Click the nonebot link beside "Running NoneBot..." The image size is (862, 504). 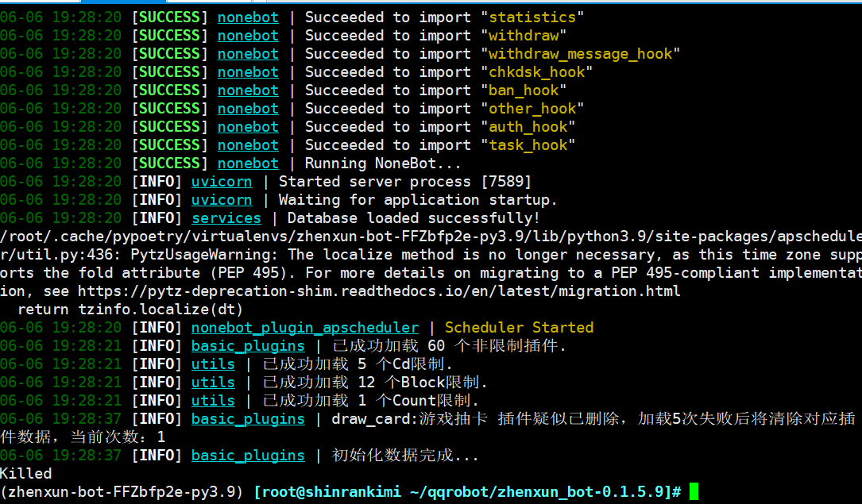[248, 163]
